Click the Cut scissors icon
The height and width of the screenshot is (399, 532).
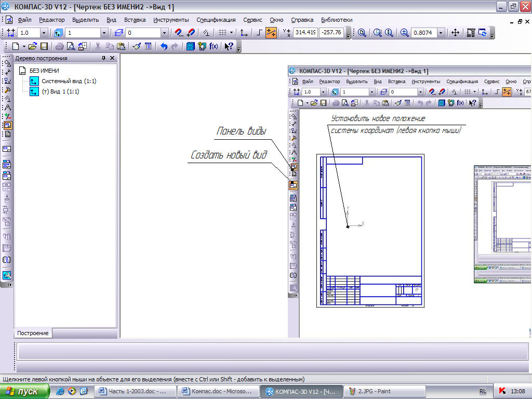coord(98,46)
